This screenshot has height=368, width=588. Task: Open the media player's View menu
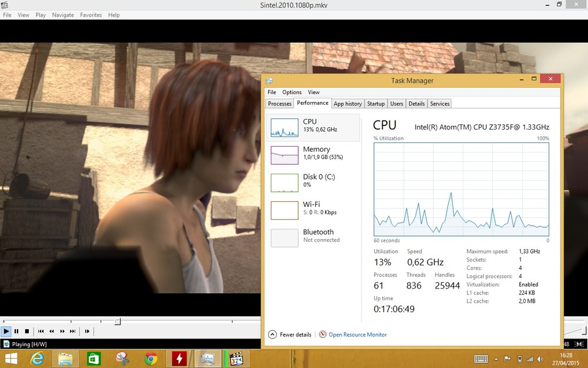click(x=24, y=15)
